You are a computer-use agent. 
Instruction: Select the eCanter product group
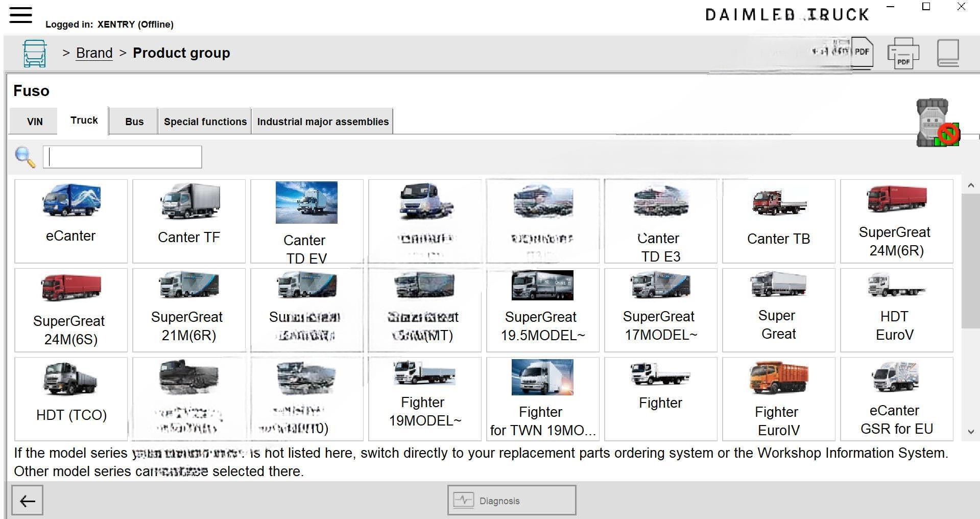[x=71, y=221]
